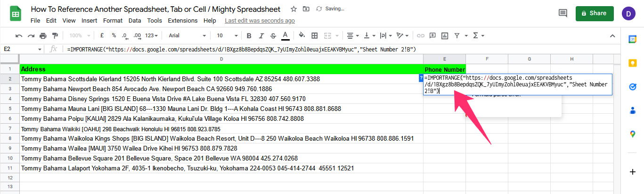The width and height of the screenshot is (644, 194).
Task: Select column G header
Action: (529, 59)
